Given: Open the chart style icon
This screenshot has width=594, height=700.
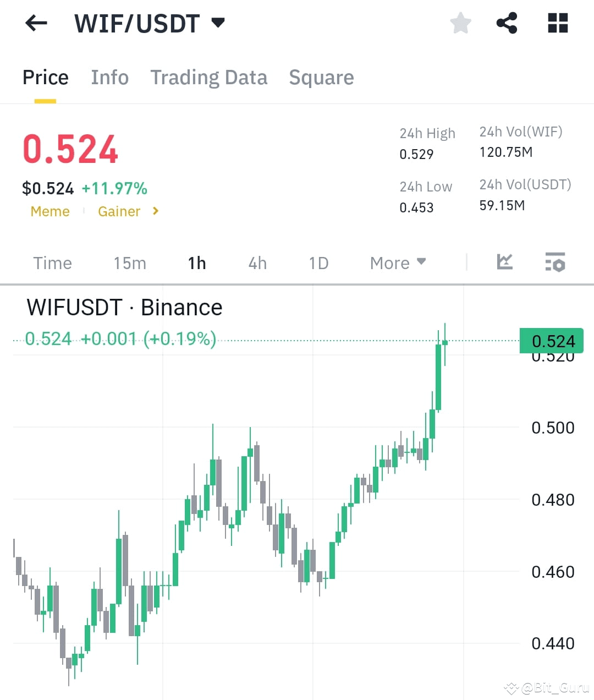Looking at the screenshot, I should coord(504,262).
